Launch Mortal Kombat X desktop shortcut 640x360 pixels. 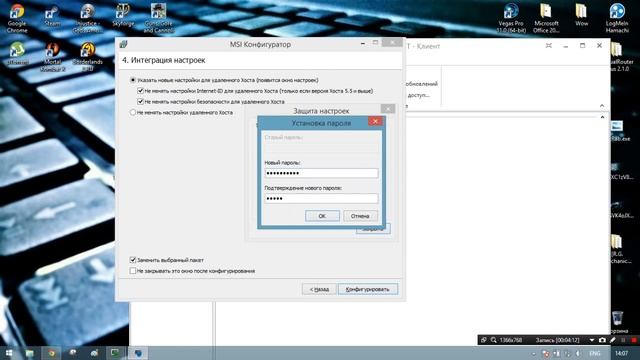pos(52,57)
